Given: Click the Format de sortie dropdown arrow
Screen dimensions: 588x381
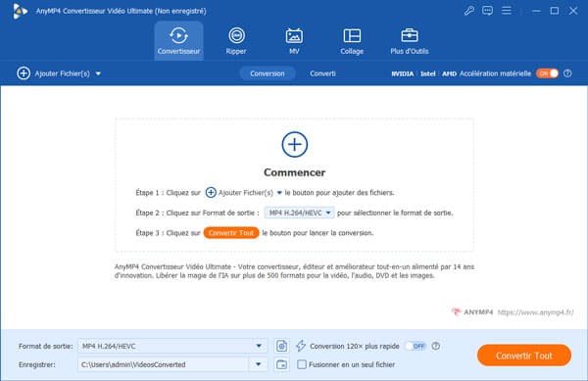Looking at the screenshot, I should point(259,346).
